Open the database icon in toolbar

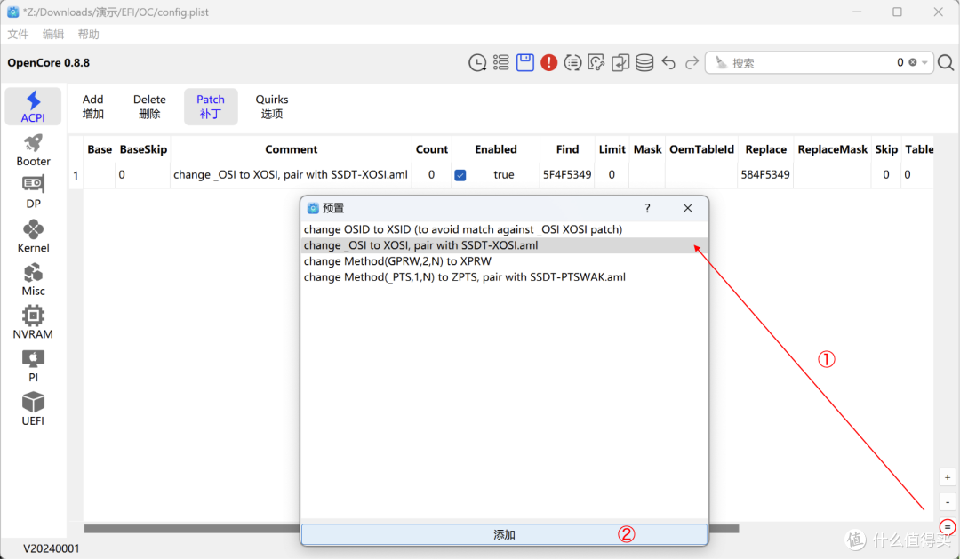(x=644, y=62)
